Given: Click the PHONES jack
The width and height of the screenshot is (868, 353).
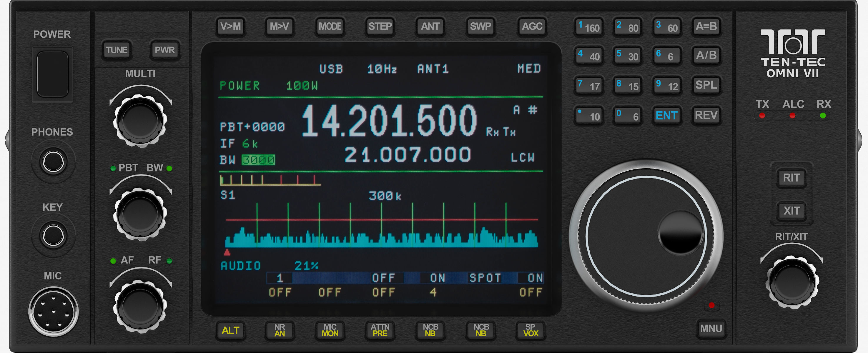Looking at the screenshot, I should [x=53, y=161].
